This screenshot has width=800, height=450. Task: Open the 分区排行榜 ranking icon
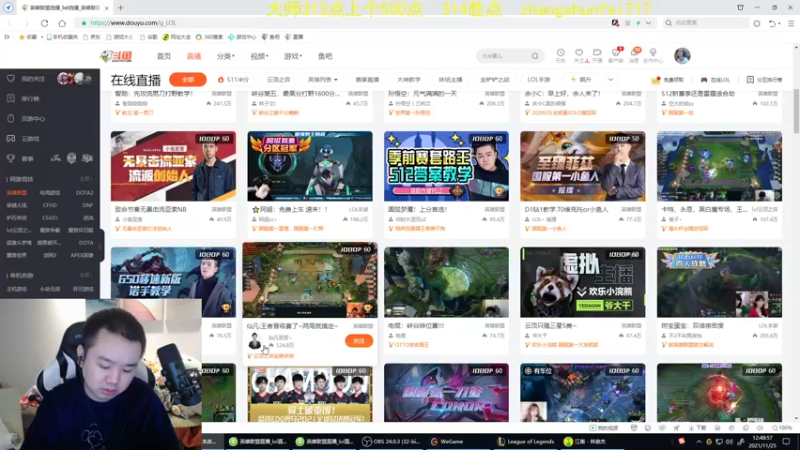point(750,80)
